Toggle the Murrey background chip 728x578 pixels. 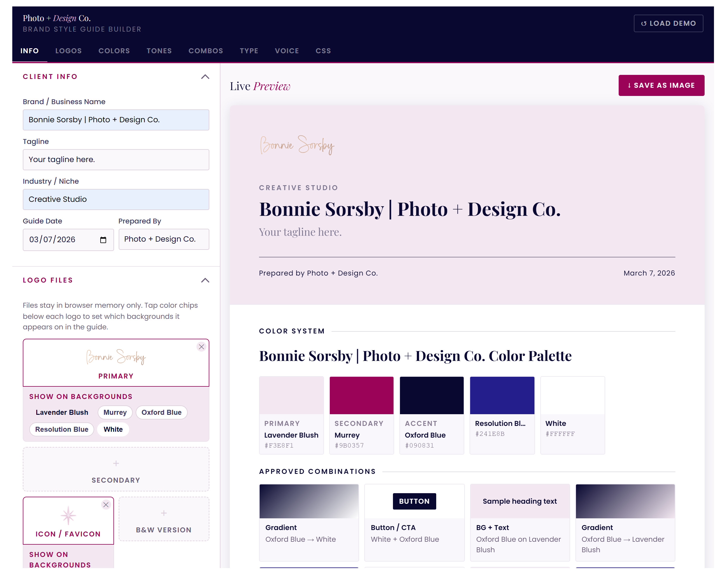pos(115,412)
